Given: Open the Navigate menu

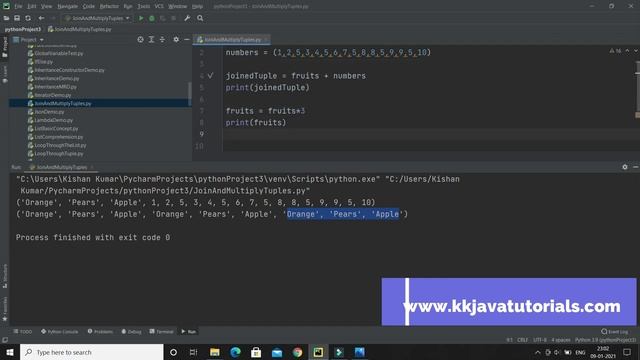Looking at the screenshot, I should [x=67, y=6].
